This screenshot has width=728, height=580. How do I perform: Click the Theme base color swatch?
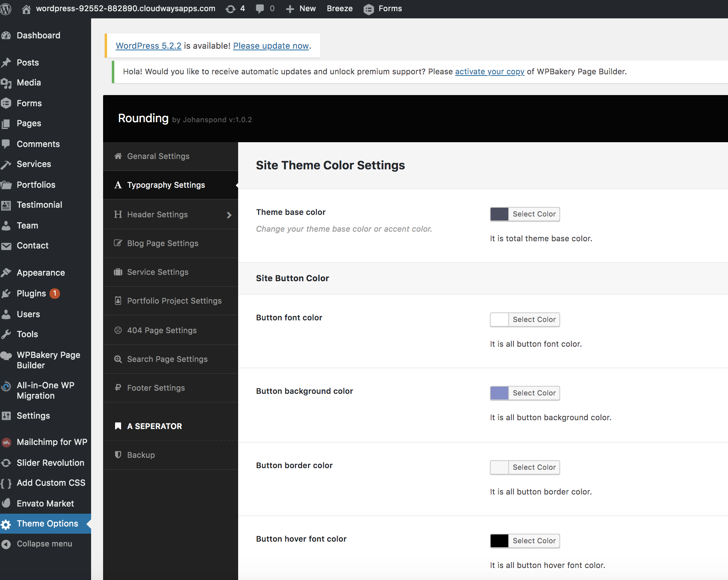click(x=499, y=214)
